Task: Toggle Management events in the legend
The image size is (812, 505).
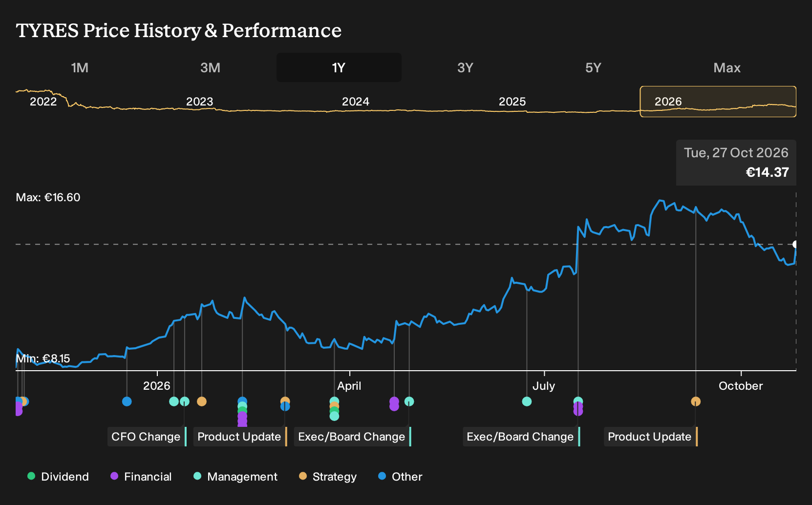Action: [235, 477]
